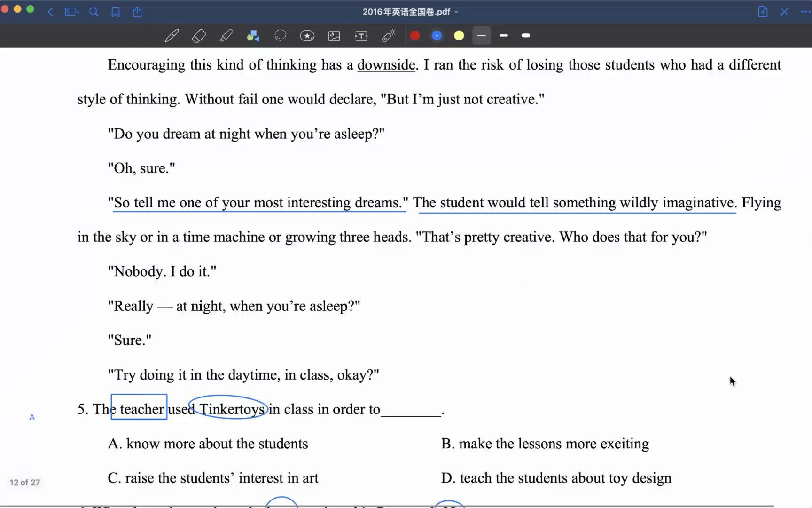This screenshot has height=508, width=812.
Task: Bookmark the current page
Action: pyautogui.click(x=116, y=12)
